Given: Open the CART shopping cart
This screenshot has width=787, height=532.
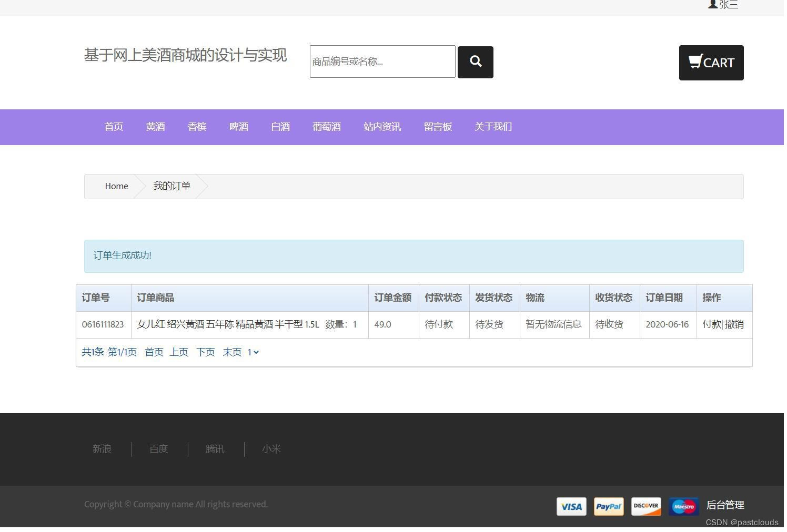Looking at the screenshot, I should tap(711, 63).
